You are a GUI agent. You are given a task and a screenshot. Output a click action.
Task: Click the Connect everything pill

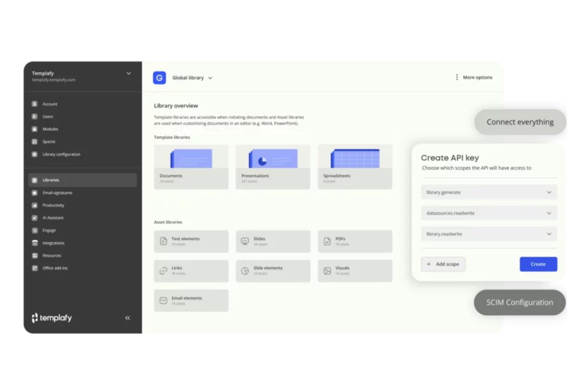click(520, 122)
